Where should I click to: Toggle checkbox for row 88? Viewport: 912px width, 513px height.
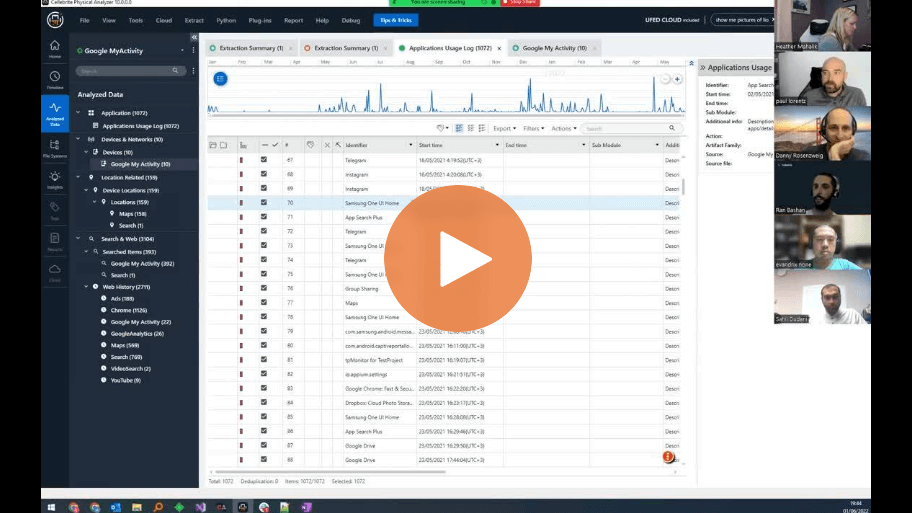click(264, 460)
